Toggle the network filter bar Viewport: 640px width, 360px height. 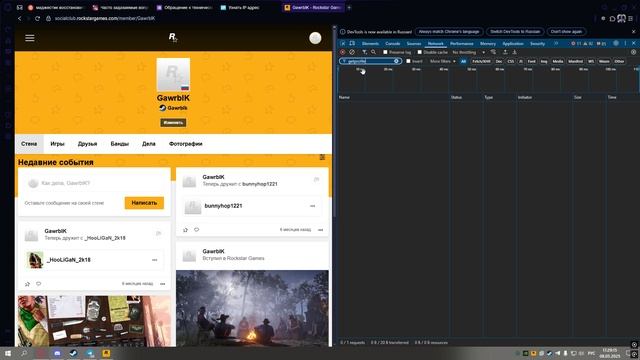(x=364, y=52)
